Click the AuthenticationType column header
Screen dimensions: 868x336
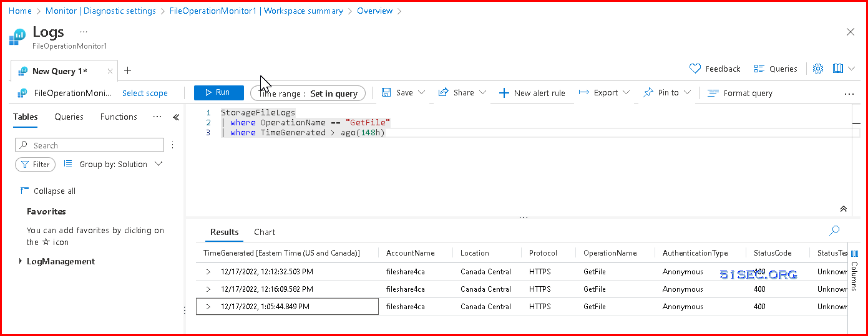(695, 253)
